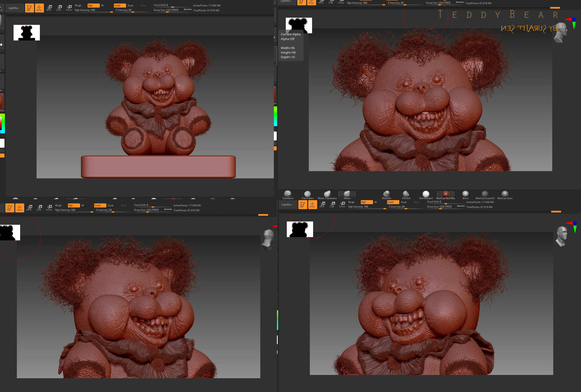Click the Rotate icon in top-left view
This screenshot has height=392, width=581.
point(69,8)
